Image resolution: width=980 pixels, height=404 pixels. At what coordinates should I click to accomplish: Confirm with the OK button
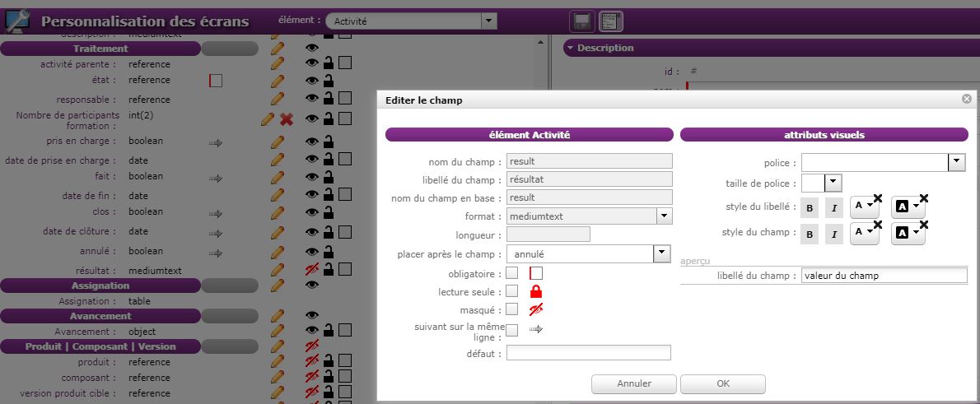(722, 383)
